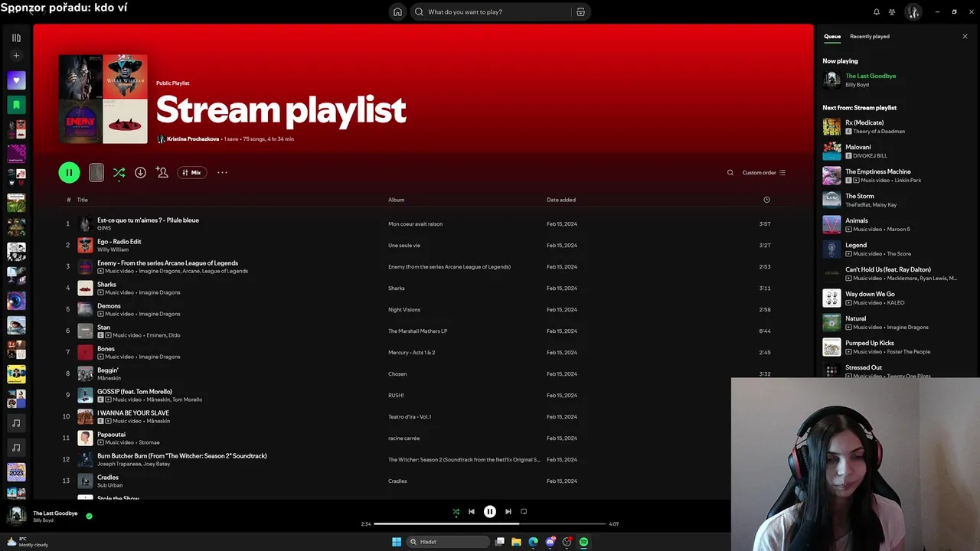Toggle the green saved checkmark for The Last Goodbye
The width and height of the screenshot is (980, 551).
(x=89, y=516)
